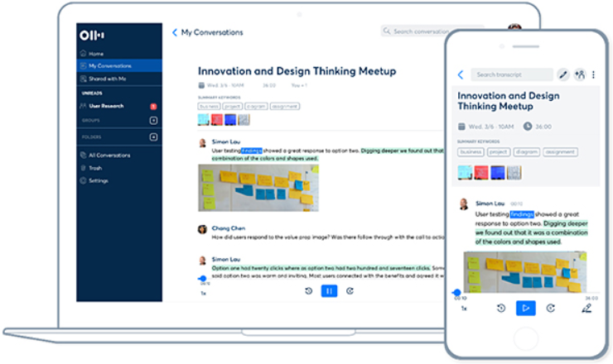
Task: Click the calendar date icon under laptop title
Action: 201,85
